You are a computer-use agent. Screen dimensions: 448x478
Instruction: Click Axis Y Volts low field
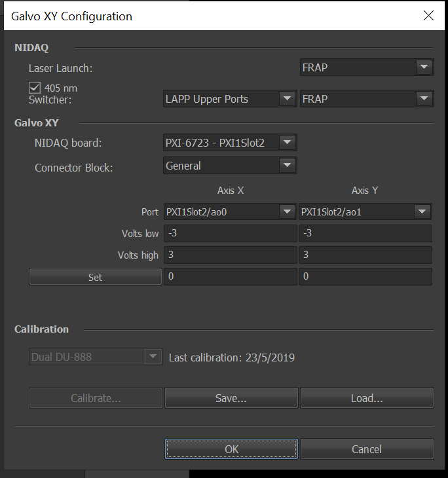click(x=365, y=234)
